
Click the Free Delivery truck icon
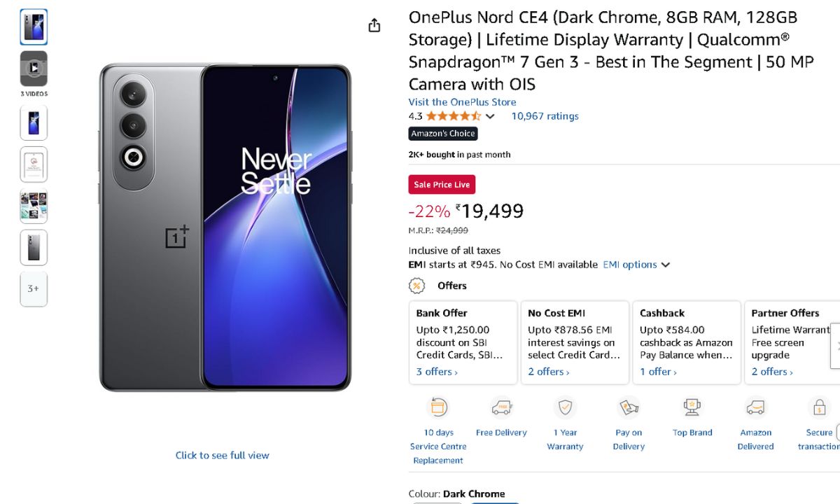501,407
